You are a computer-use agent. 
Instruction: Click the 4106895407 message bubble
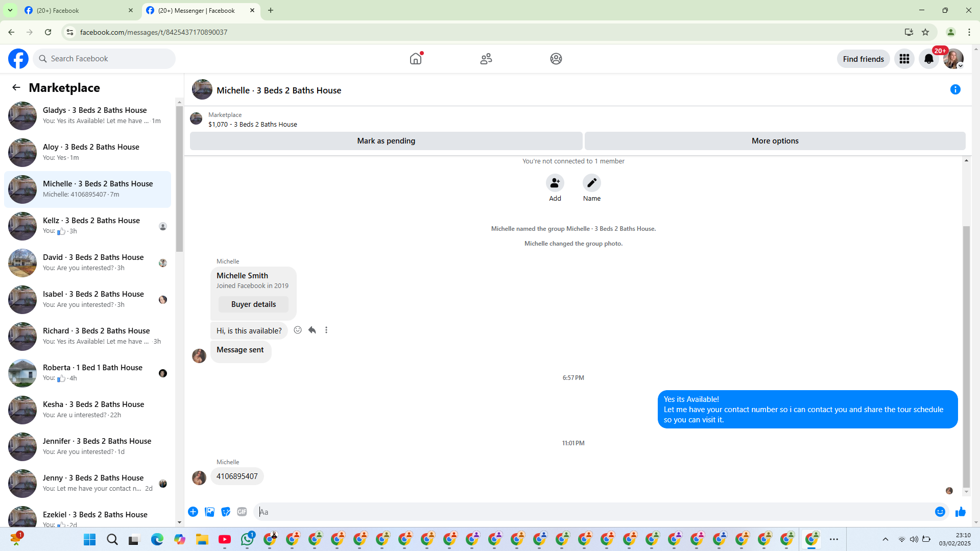point(237,476)
